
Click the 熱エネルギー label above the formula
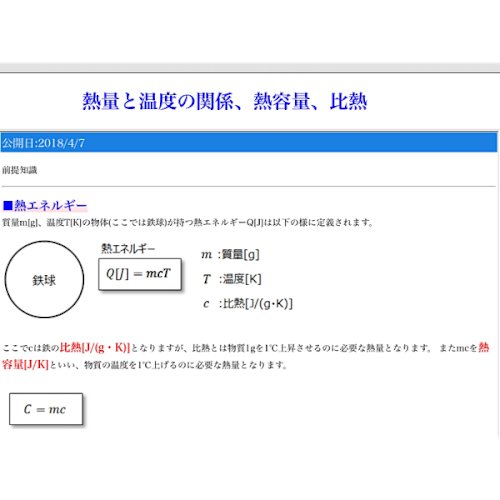[128, 248]
